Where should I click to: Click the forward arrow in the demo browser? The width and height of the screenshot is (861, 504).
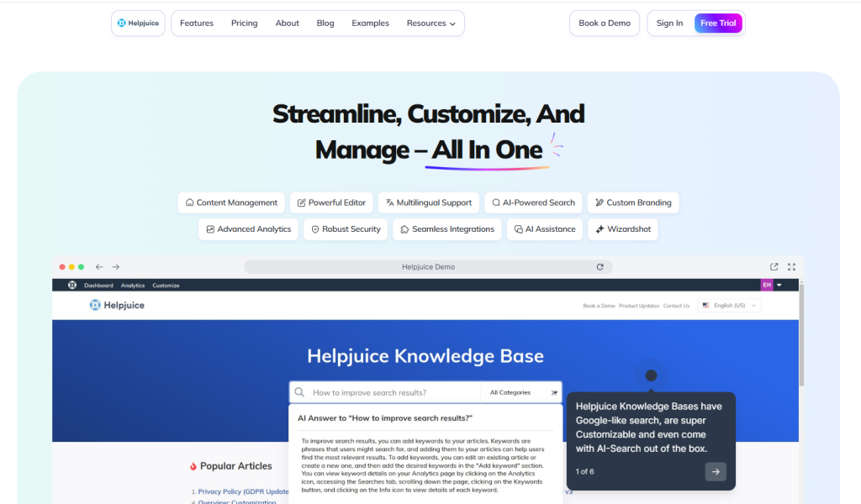tap(116, 267)
